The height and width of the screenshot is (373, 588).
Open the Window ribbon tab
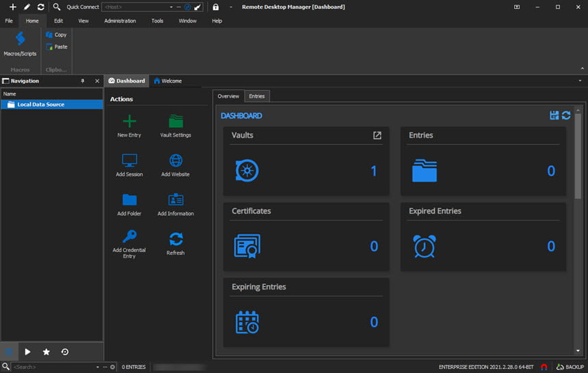tap(187, 21)
